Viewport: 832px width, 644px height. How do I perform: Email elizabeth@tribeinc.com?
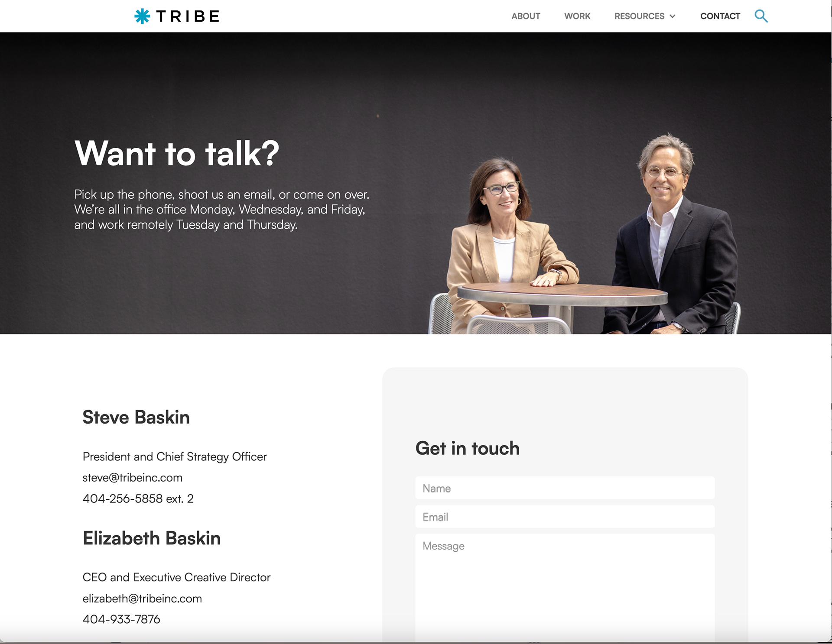pos(142,599)
